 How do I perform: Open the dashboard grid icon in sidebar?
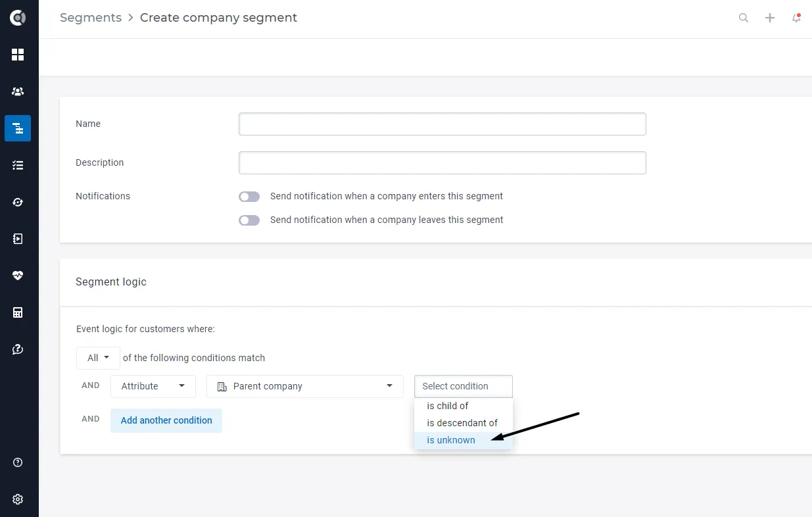pyautogui.click(x=18, y=55)
